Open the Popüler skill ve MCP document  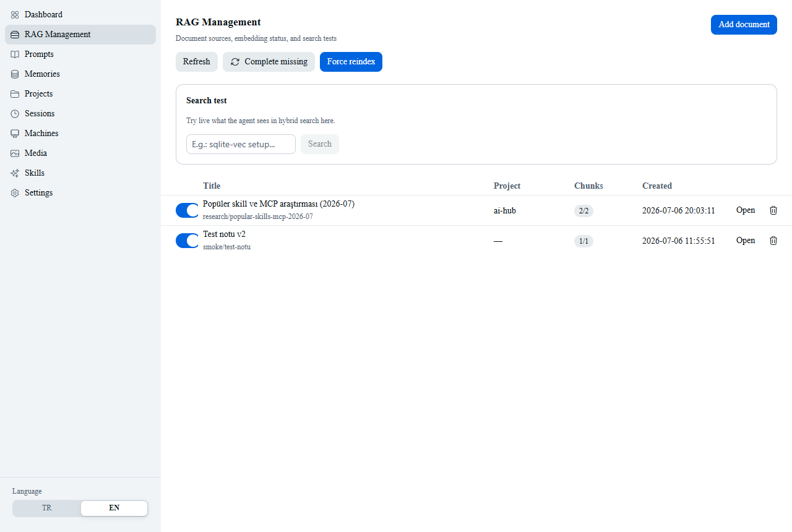click(746, 210)
